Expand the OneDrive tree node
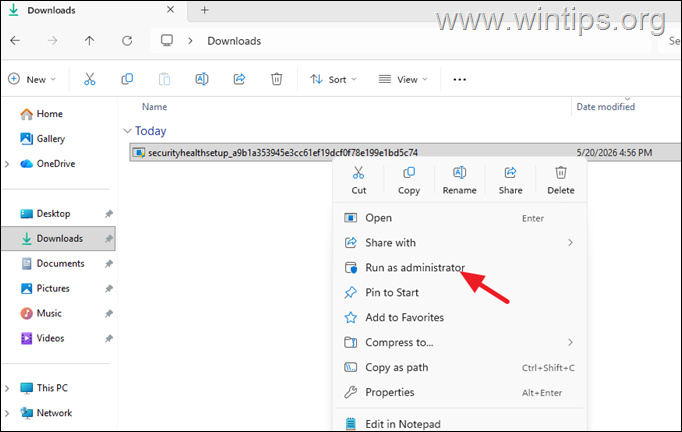This screenshot has height=432, width=682. 7,164
